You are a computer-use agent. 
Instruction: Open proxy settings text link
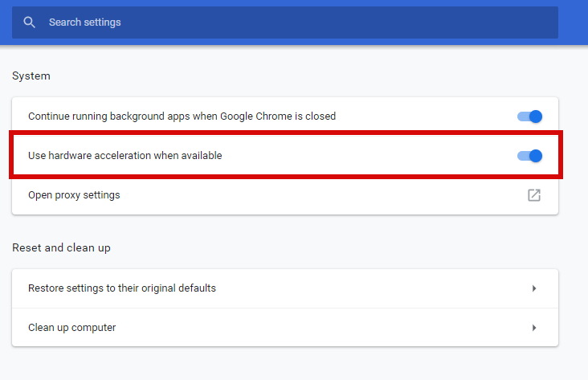coord(74,195)
